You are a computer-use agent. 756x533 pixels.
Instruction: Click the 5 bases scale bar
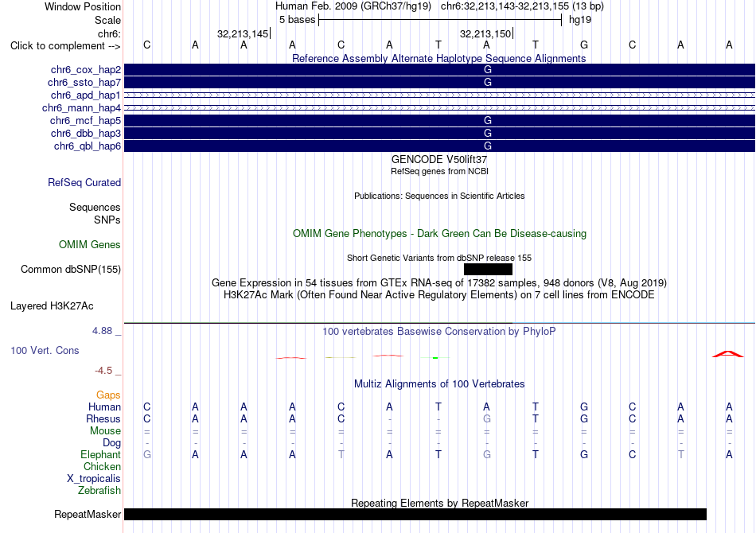(440, 20)
